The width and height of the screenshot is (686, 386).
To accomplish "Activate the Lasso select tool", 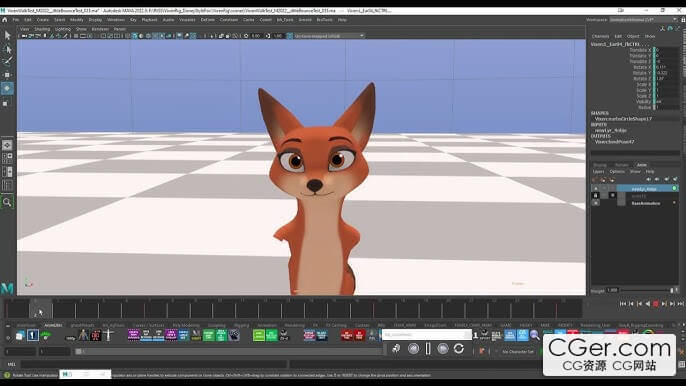I will (x=7, y=49).
